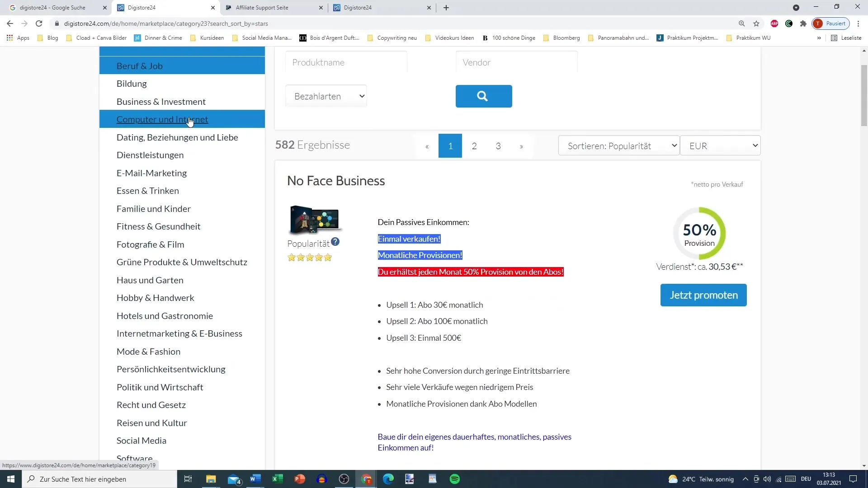This screenshot has height=488, width=868.
Task: Open the Bezahlarten dropdown
Action: click(x=326, y=96)
